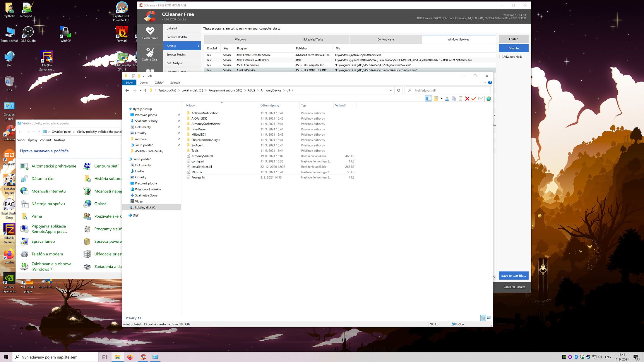Open Context Menu tab in CCleaner
This screenshot has height=362, width=644.
[x=386, y=39]
